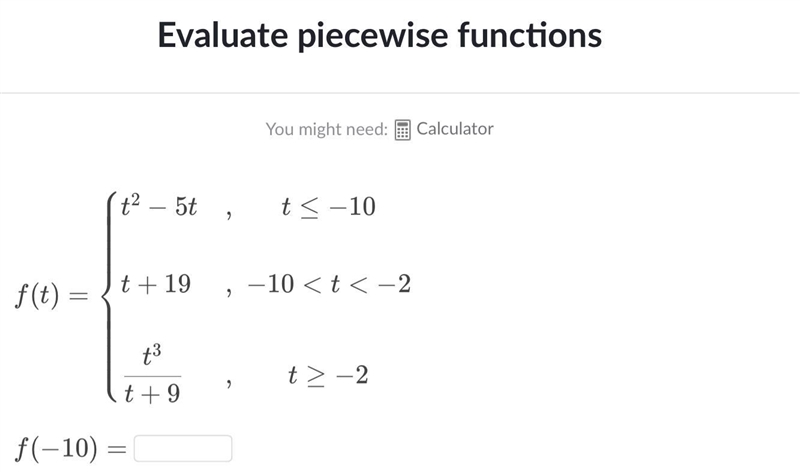Click the horizontal divider under the title
Image resolution: width=800 pixels, height=472 pixels.
pyautogui.click(x=400, y=93)
